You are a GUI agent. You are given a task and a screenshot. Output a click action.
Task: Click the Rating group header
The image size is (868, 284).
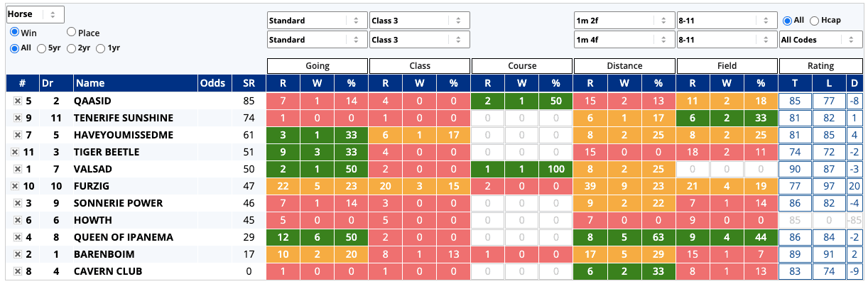click(820, 66)
